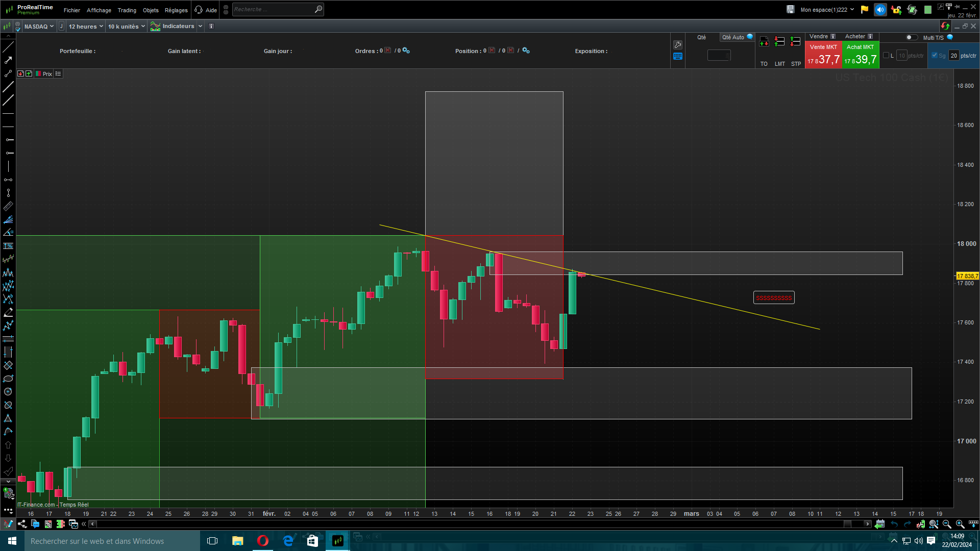Viewport: 980px width, 551px height.
Task: Select the LMT limit order icon
Action: [779, 42]
